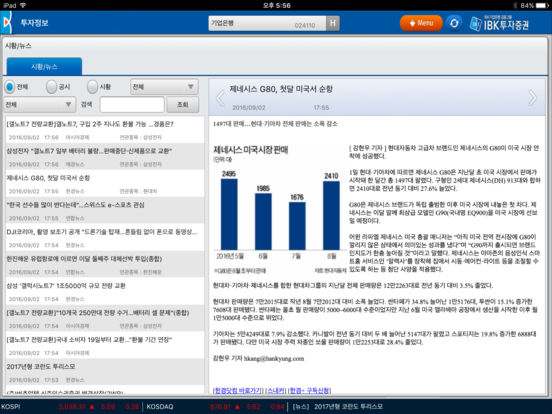The image size is (552, 414).
Task: Tap the H button beside stock search field
Action: click(x=333, y=23)
